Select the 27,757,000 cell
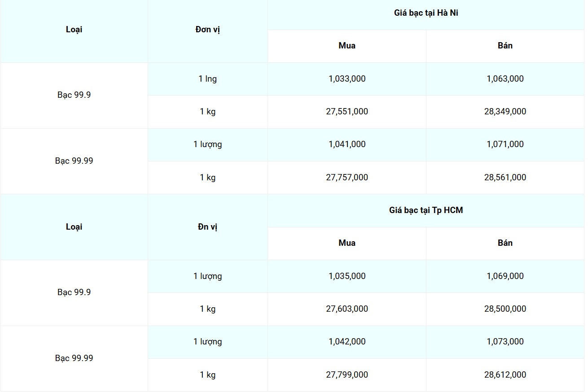The image size is (588, 392). pos(347,178)
